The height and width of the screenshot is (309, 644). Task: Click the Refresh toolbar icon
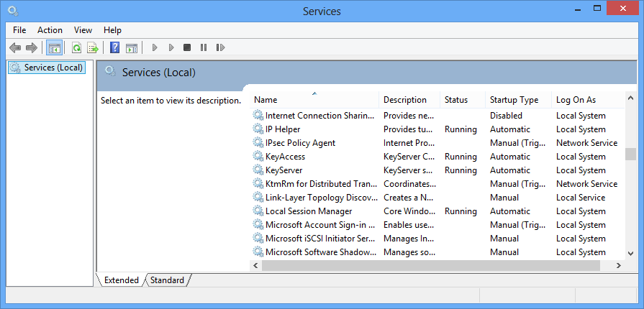[76, 47]
